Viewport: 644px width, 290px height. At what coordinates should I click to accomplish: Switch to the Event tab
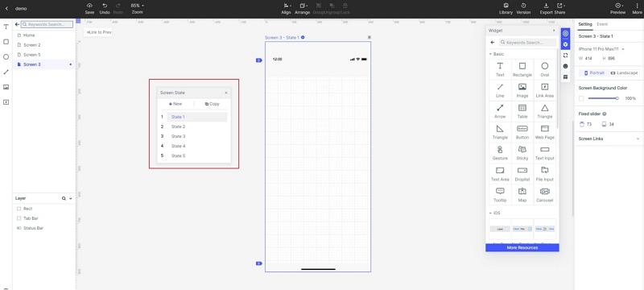(x=602, y=24)
